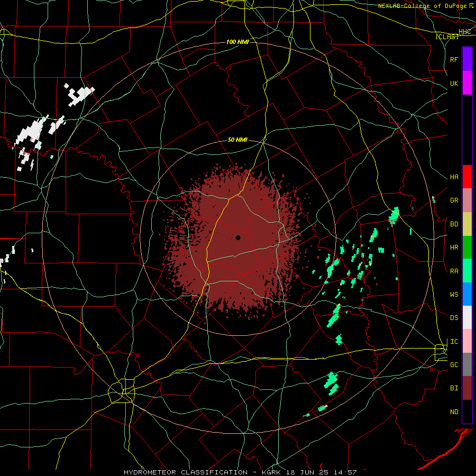Screen dimensions: 476x476
Task: Click the "14:57" timestamp in footer
Action: coord(346,472)
